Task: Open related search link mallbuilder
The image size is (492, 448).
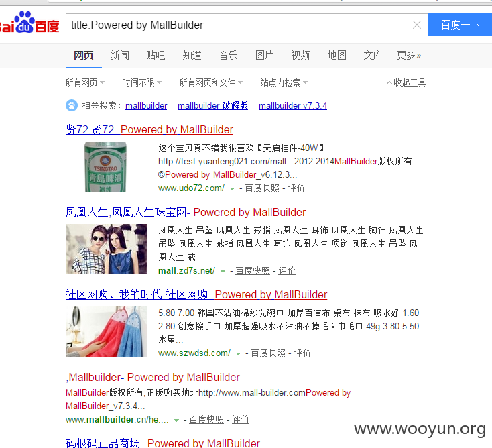Action: 146,105
